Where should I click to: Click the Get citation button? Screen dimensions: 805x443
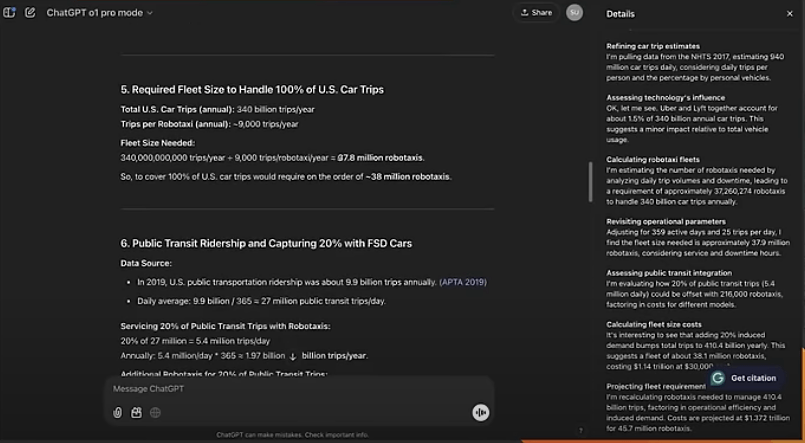tap(746, 378)
